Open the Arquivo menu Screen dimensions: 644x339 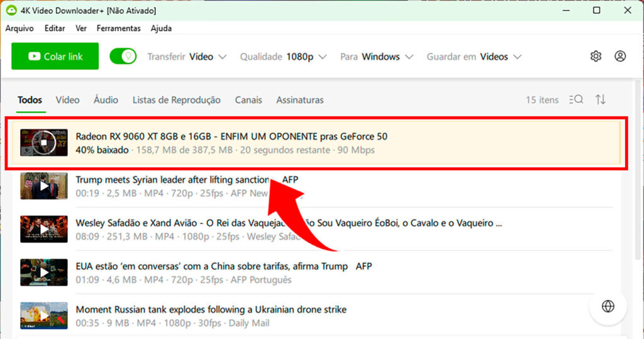tap(19, 28)
